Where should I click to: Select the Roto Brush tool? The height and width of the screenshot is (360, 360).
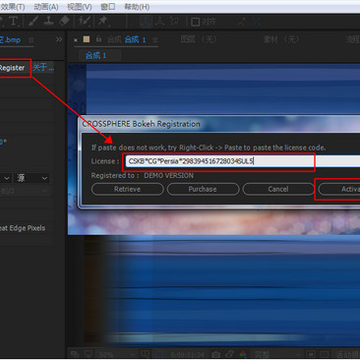tap(83, 21)
